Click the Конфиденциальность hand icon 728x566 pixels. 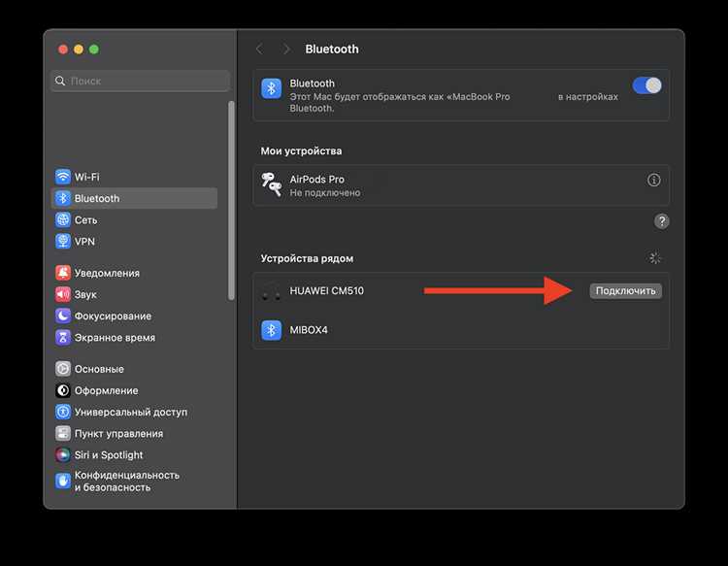coord(63,481)
